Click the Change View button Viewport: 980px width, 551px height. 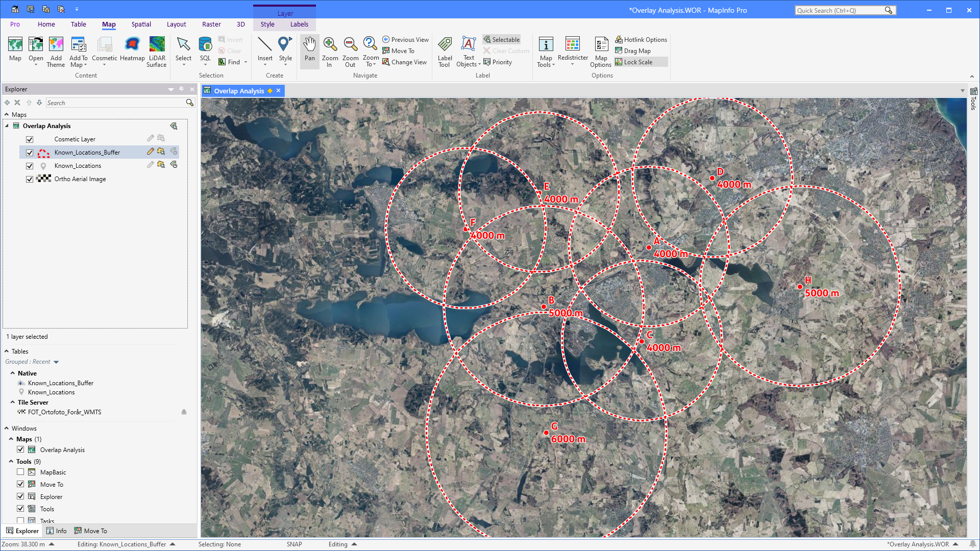click(404, 62)
